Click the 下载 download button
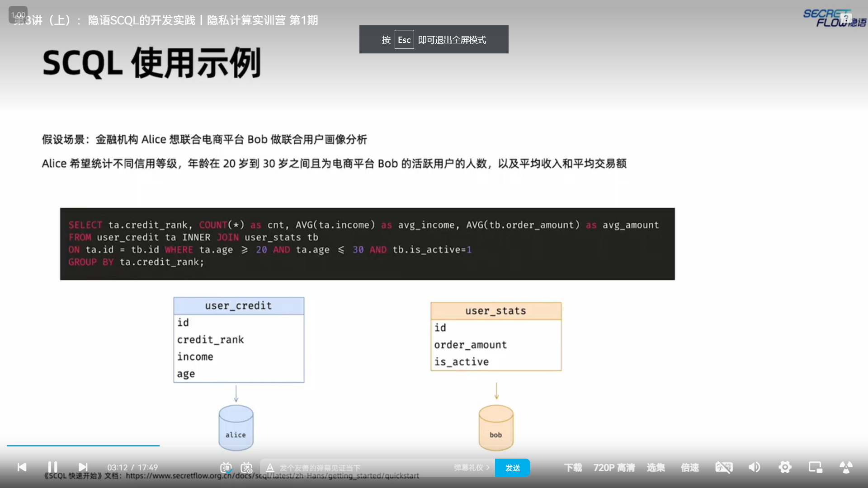 pyautogui.click(x=573, y=468)
